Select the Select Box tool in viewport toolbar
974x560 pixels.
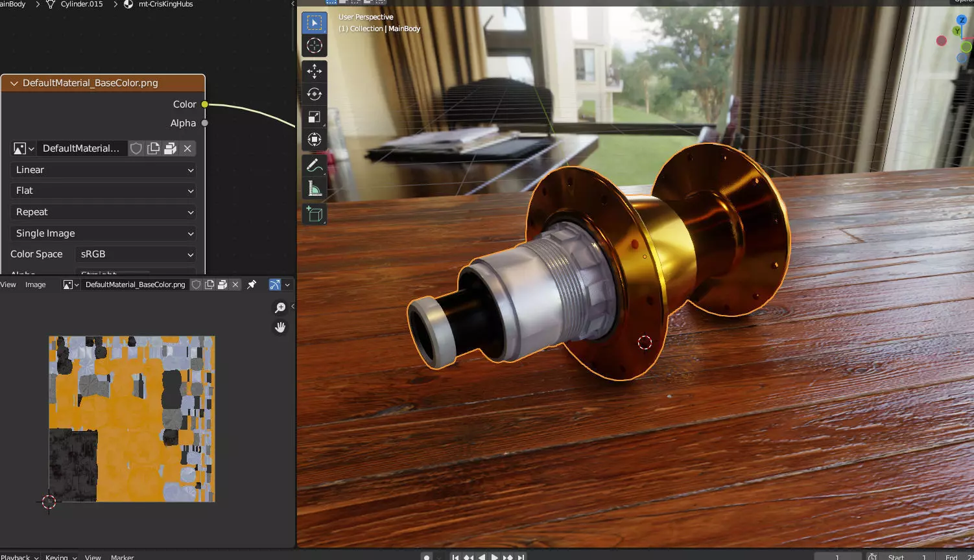pos(315,23)
